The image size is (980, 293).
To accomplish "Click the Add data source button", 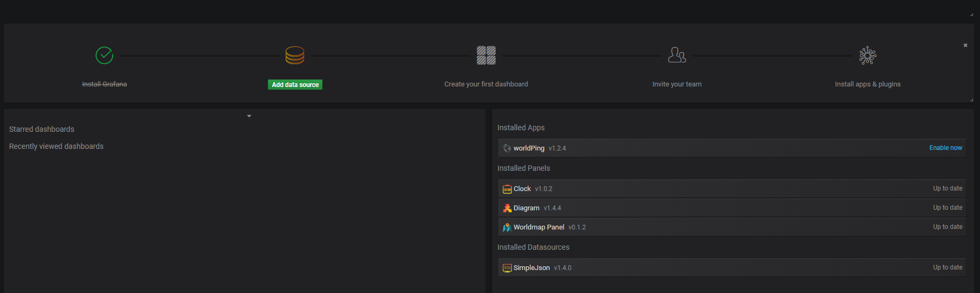I will click(295, 84).
